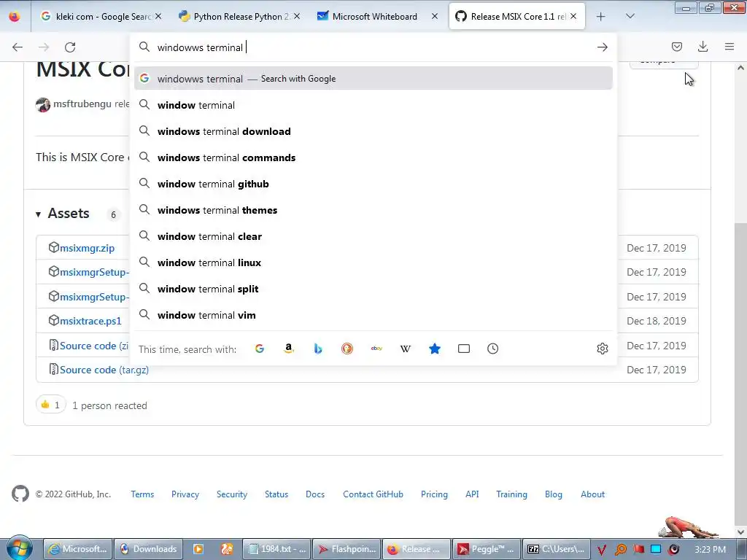The height and width of the screenshot is (560, 747).
Task: Open the Privacy footer link
Action: [x=185, y=494]
